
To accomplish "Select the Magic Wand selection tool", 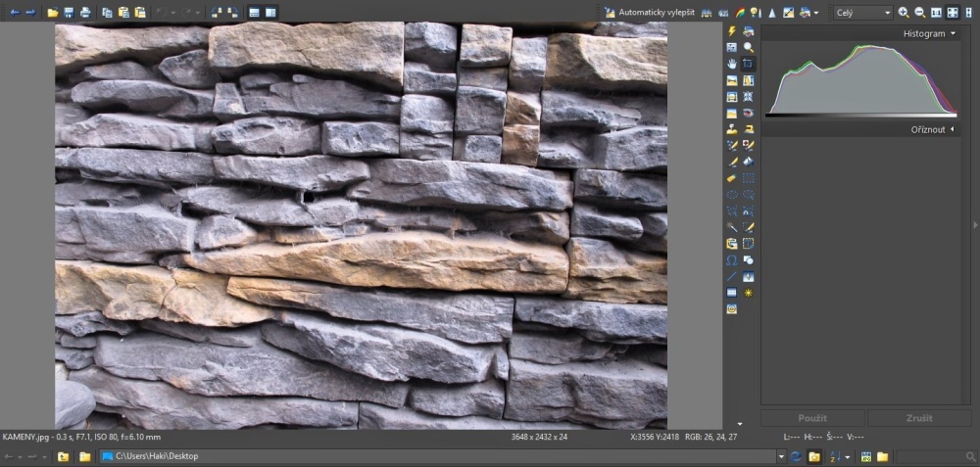I will (x=732, y=227).
